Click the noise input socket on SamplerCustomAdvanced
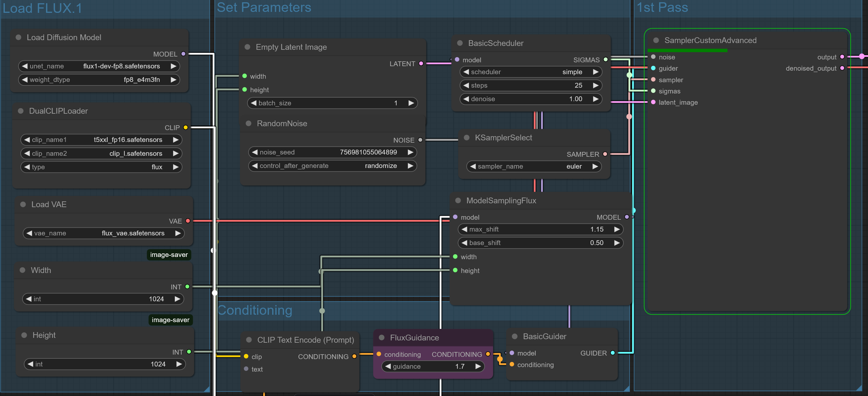 pos(653,57)
